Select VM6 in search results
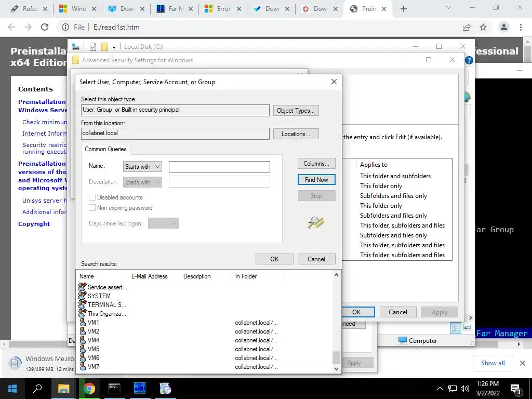Viewport: 532px width, 399px height. [94, 357]
